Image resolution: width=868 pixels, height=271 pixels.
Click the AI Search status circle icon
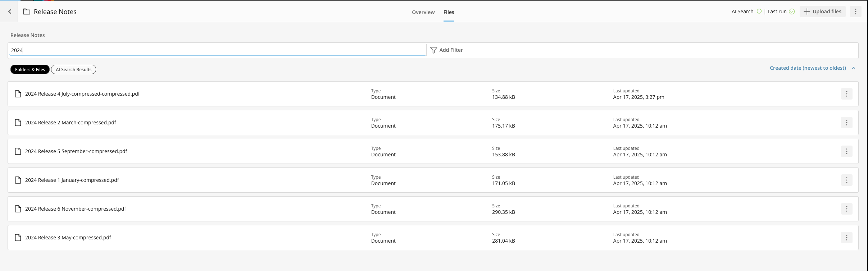(x=759, y=12)
